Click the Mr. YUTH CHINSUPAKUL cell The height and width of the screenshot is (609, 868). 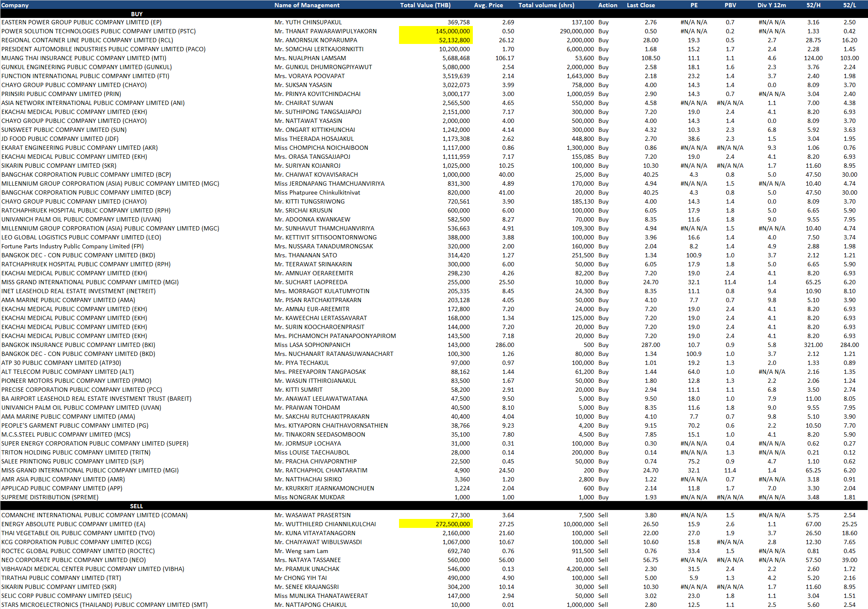click(308, 22)
